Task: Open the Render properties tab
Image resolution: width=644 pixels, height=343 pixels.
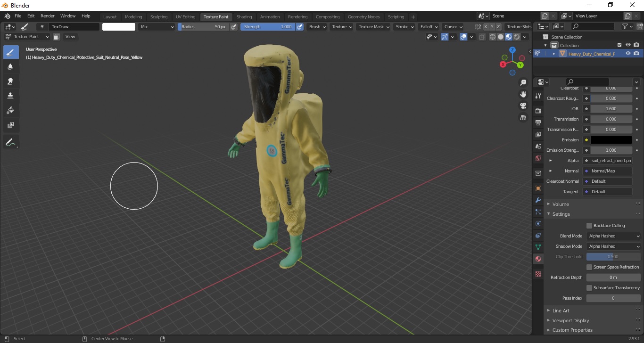Action: pyautogui.click(x=538, y=111)
